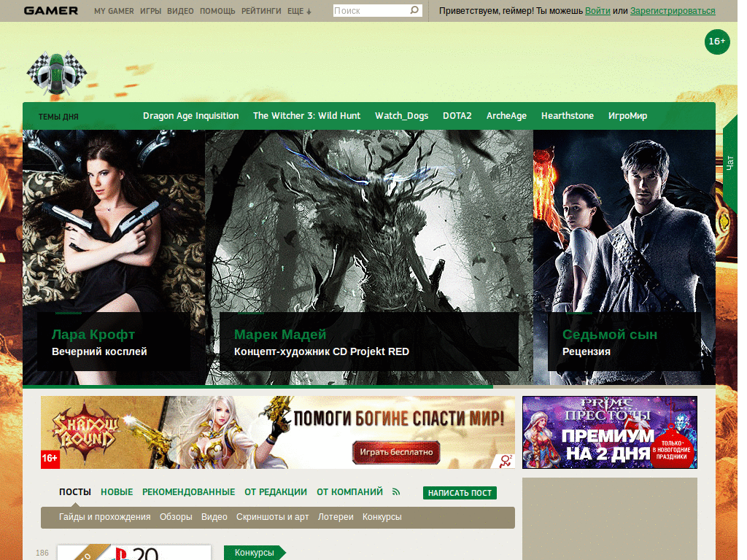The image size is (747, 560).
Task: Open the ИгроМир topic
Action: [x=627, y=116]
